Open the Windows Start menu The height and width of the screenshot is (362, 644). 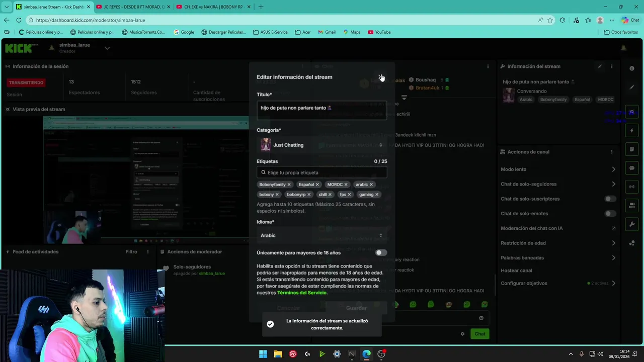tap(263, 354)
